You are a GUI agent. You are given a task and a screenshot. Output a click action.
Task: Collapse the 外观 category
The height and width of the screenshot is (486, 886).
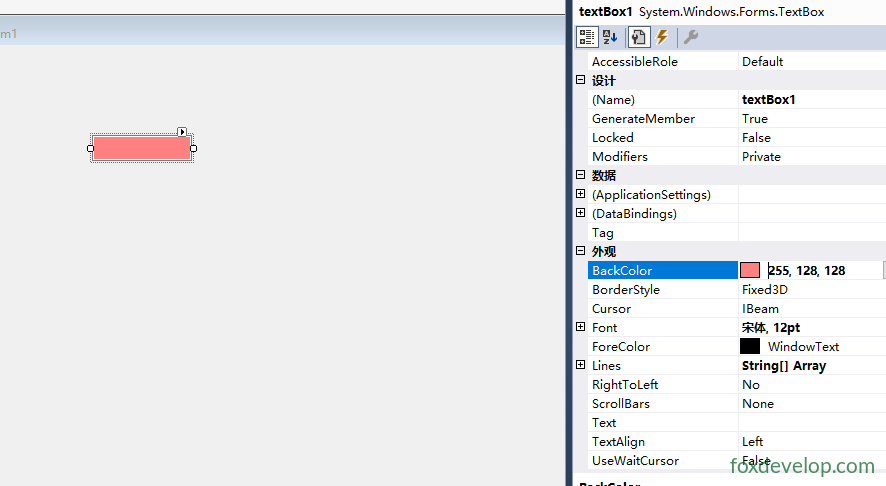pos(580,250)
